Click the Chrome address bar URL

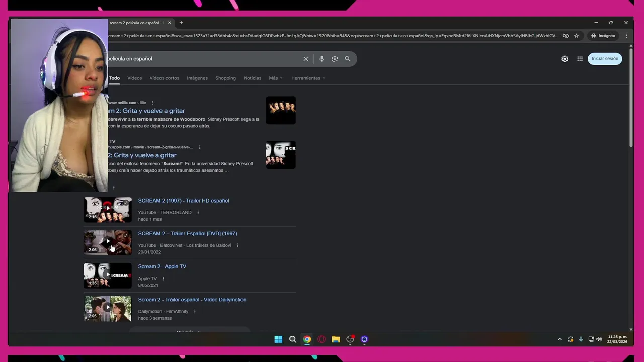tap(332, 36)
